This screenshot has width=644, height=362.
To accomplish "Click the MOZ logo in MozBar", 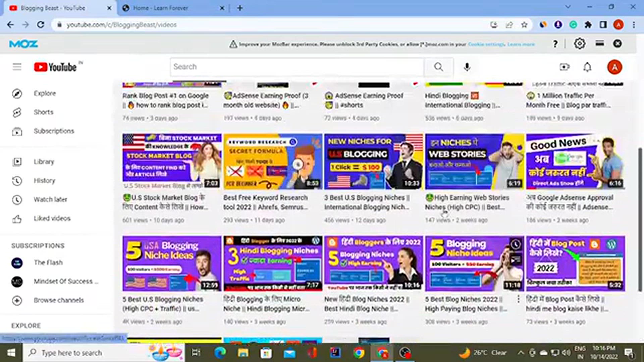I will (23, 44).
